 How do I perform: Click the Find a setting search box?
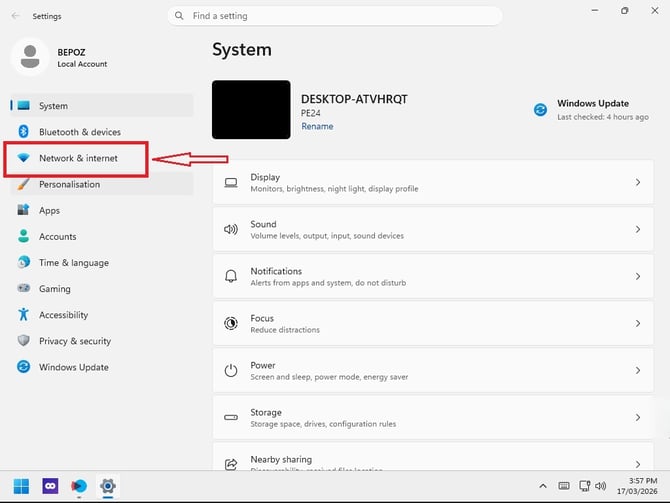click(335, 16)
